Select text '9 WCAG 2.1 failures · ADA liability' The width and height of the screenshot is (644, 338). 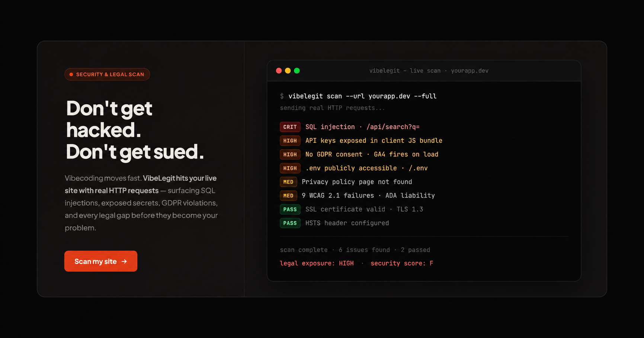368,196
